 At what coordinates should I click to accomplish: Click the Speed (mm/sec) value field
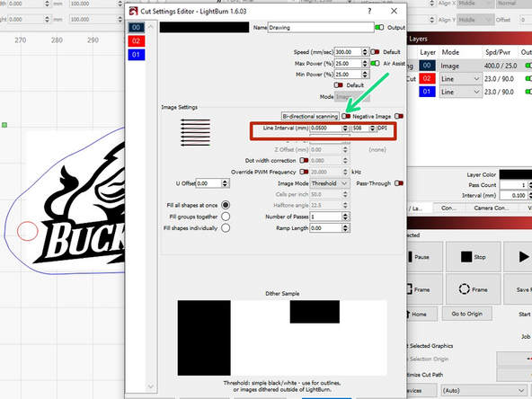click(348, 52)
